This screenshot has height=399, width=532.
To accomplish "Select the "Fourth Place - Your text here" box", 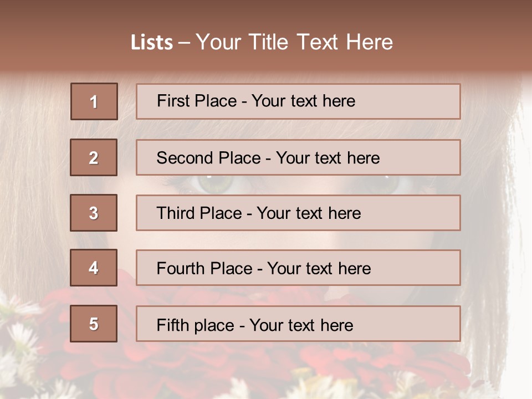I will tap(298, 268).
